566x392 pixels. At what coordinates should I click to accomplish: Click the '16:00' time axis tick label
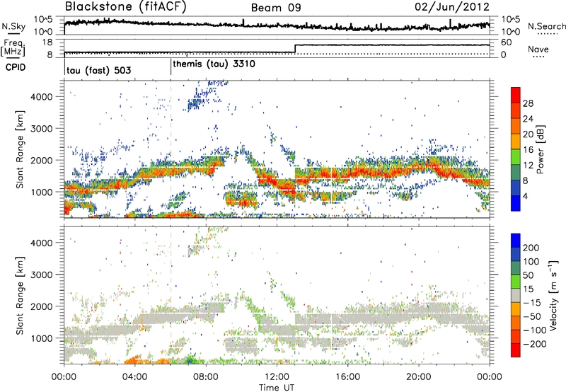click(347, 377)
